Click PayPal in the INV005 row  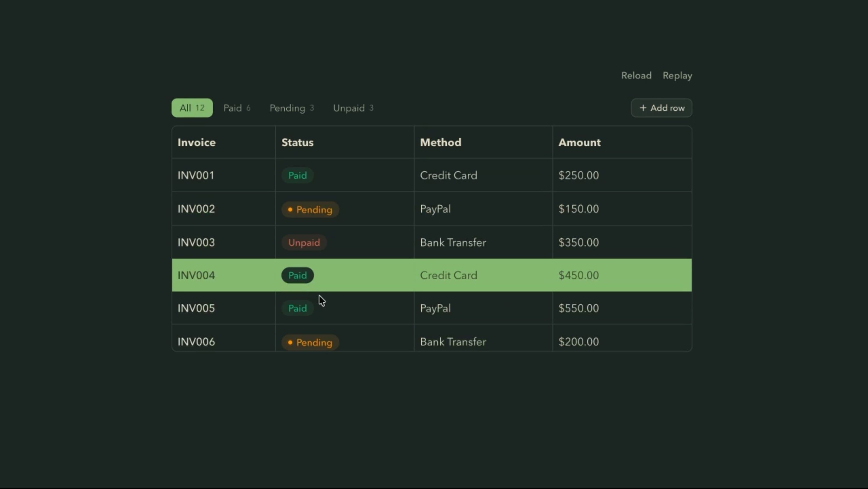point(435,308)
